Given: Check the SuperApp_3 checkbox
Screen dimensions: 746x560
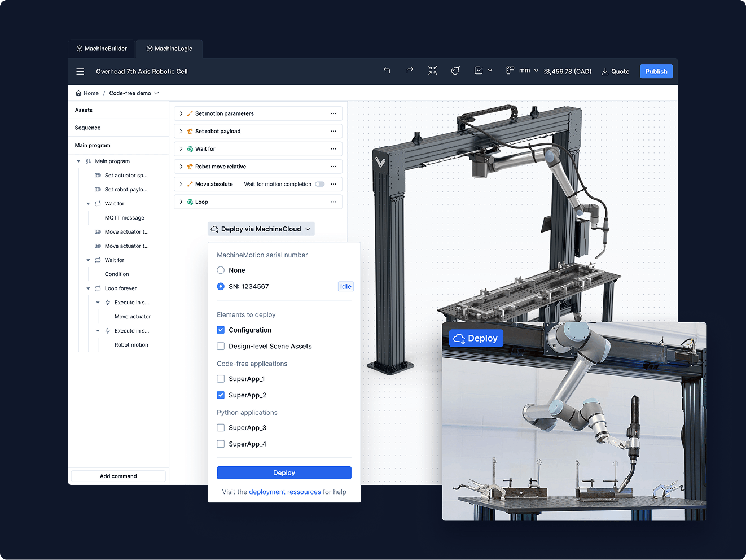Looking at the screenshot, I should [x=221, y=428].
